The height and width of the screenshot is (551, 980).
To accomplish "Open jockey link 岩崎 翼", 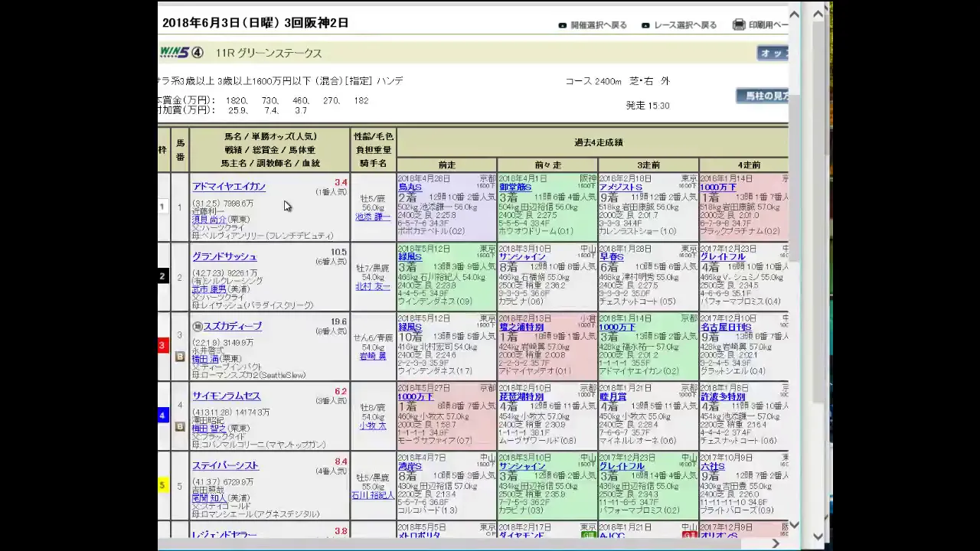I will 373,356.
